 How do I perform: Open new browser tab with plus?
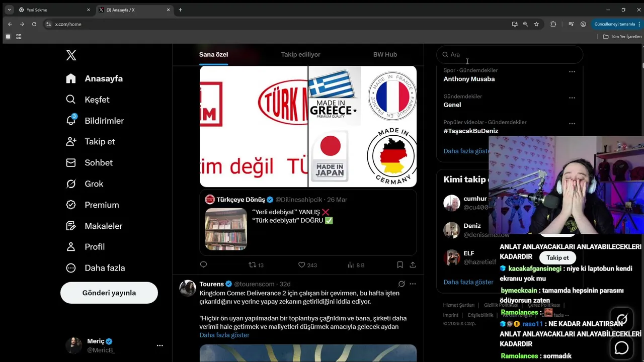(x=181, y=10)
